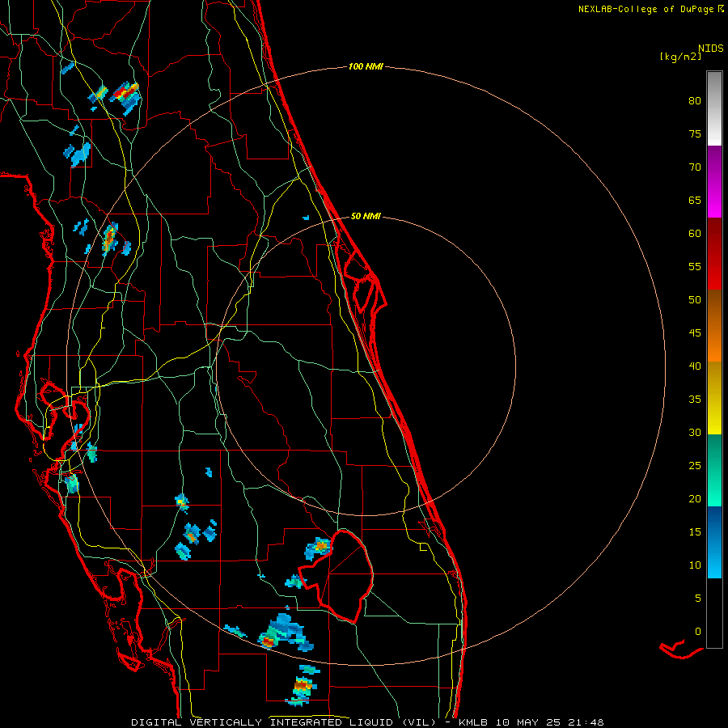Click the dark red color bar segment
This screenshot has width=728, height=728.
(x=714, y=254)
